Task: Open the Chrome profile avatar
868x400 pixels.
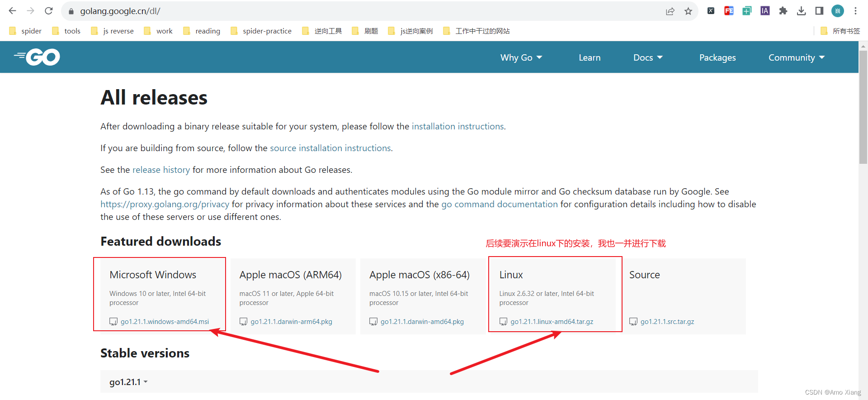Action: [x=838, y=11]
